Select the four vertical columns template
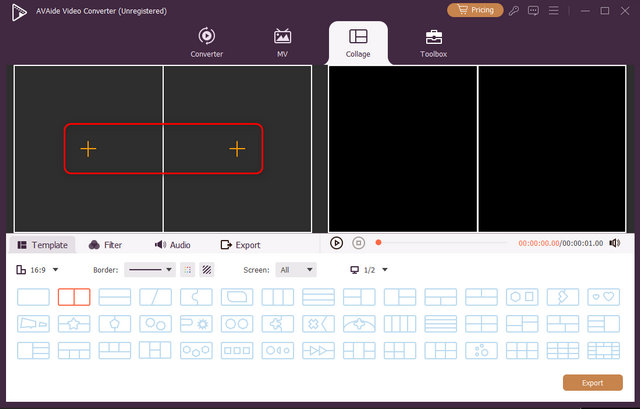640x409 pixels. click(400, 324)
